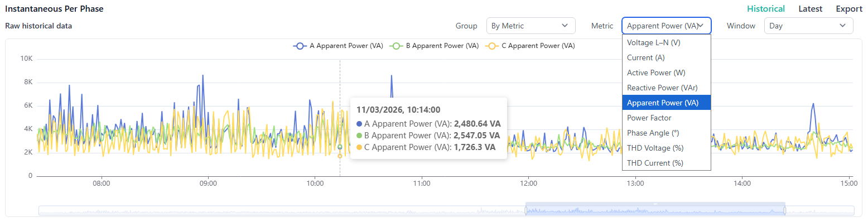
Task: Select Current (A) option
Action: (667, 57)
